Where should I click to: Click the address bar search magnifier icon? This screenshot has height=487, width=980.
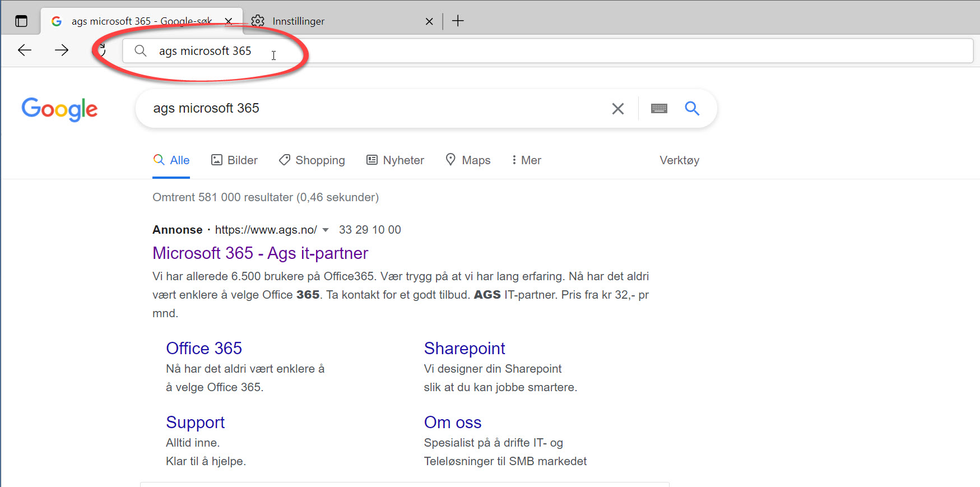pos(141,51)
